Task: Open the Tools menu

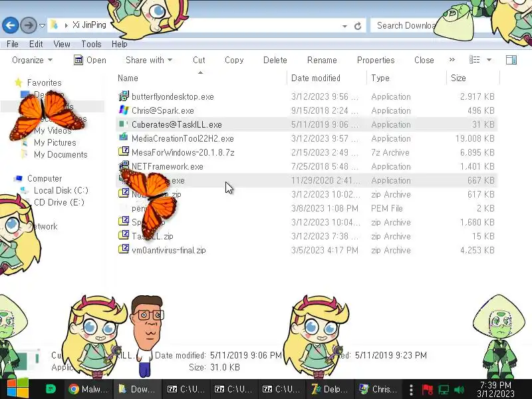Action: tap(91, 44)
